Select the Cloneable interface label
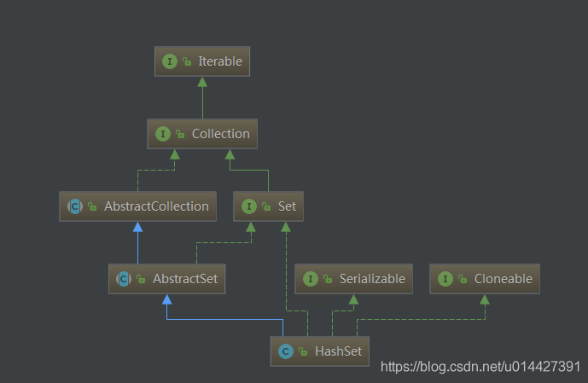This screenshot has height=383, width=588. [504, 279]
